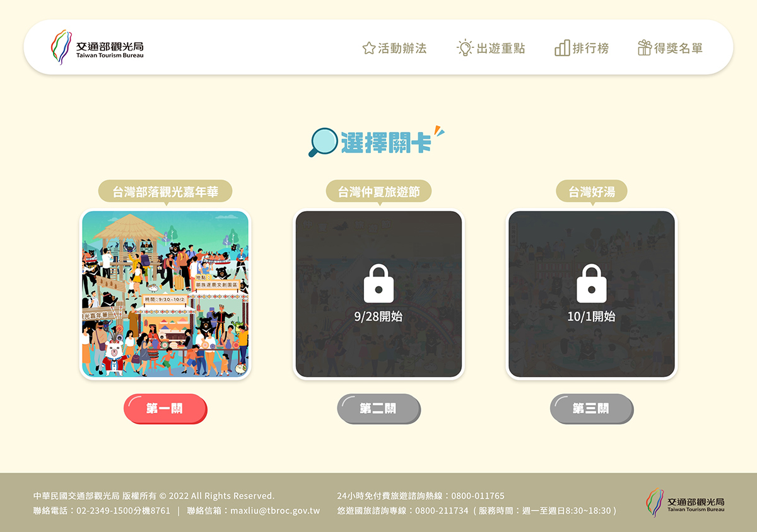757x532 pixels.
Task: Open the 出遊重點 menu item
Action: pos(491,48)
